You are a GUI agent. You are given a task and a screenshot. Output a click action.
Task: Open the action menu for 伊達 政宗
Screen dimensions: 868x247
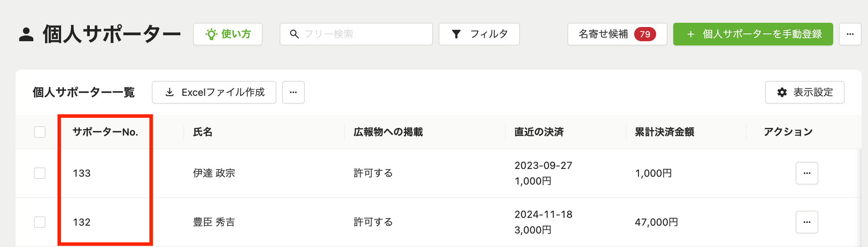[x=807, y=173]
